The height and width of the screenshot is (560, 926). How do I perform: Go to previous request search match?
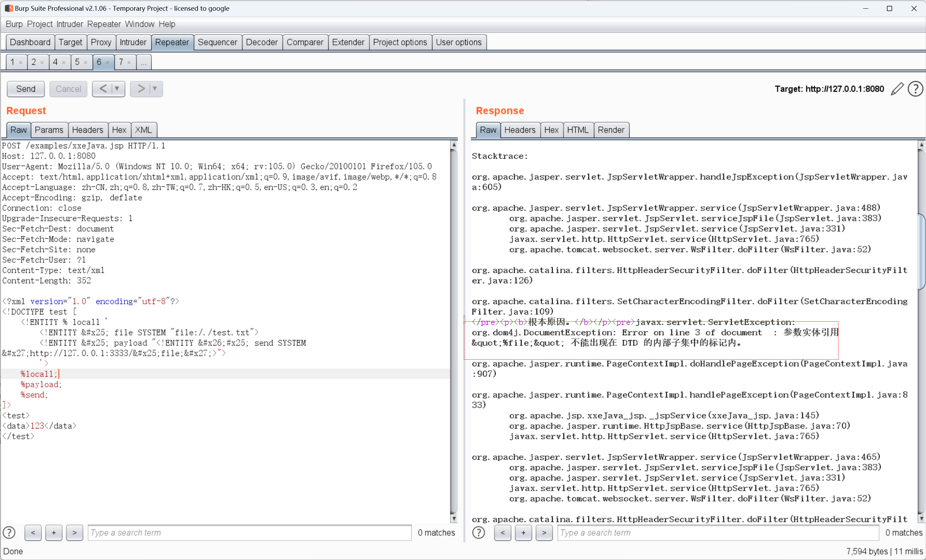[33, 533]
